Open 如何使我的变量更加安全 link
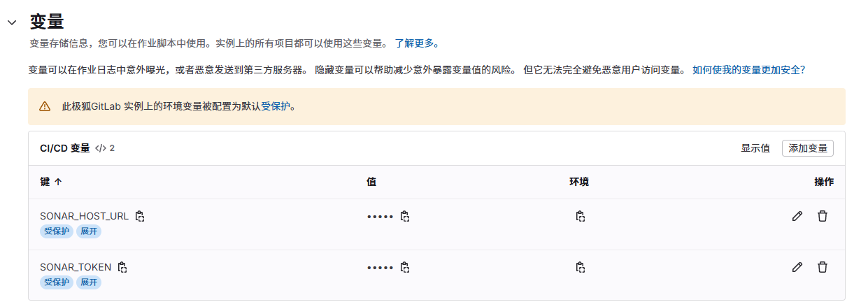The image size is (868, 302). click(x=749, y=70)
